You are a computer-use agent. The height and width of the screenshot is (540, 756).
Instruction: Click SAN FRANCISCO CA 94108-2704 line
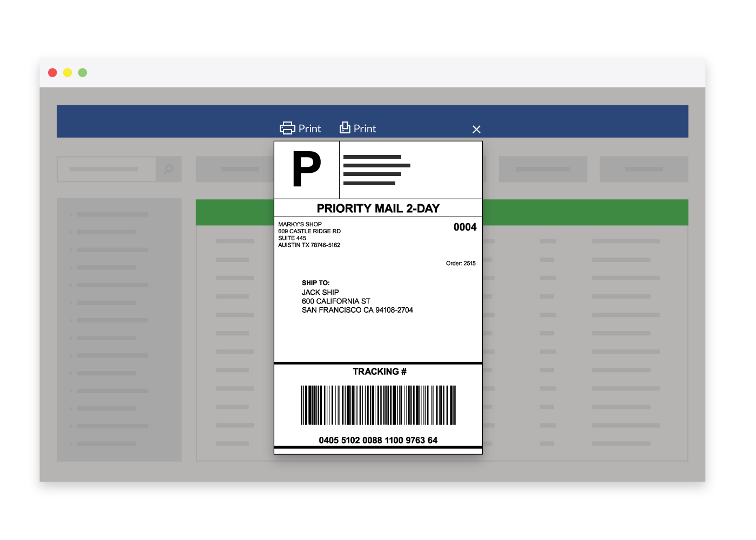357,310
